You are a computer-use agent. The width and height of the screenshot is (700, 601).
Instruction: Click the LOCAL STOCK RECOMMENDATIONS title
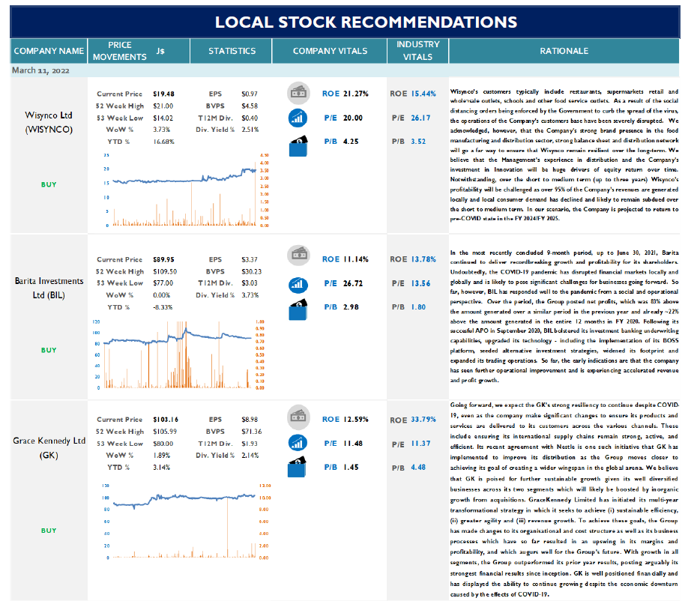coord(366,22)
